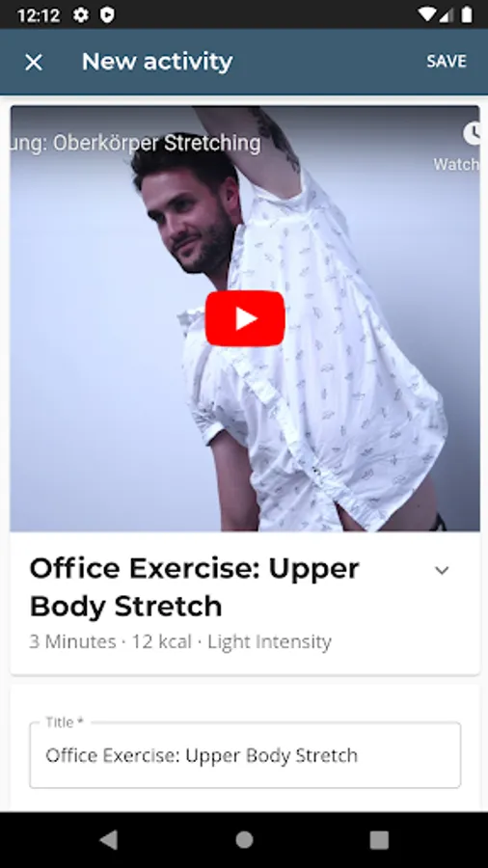Open video title Oberkörper Stretching link
This screenshot has height=868, width=488.
point(136,143)
